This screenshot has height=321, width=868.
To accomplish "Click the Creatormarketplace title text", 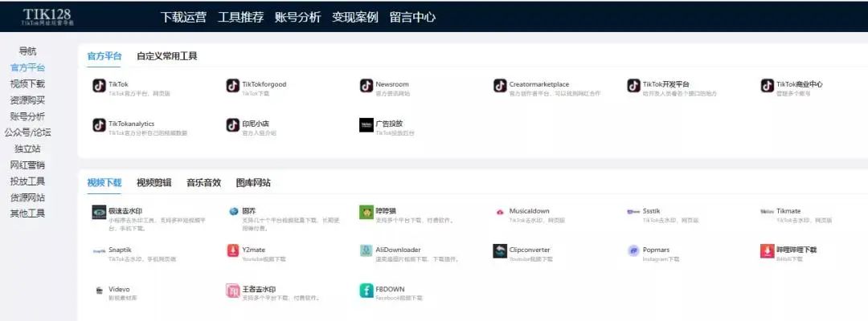I will (x=539, y=84).
